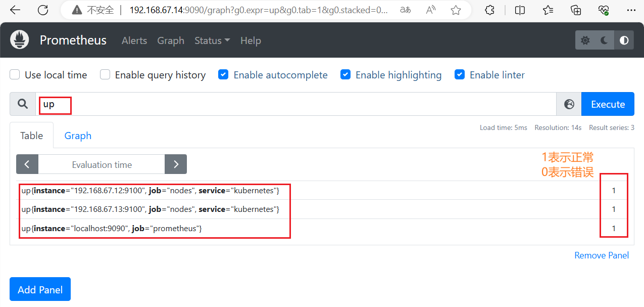This screenshot has width=644, height=307.
Task: Click the Resolution: 14s text
Action: click(558, 127)
